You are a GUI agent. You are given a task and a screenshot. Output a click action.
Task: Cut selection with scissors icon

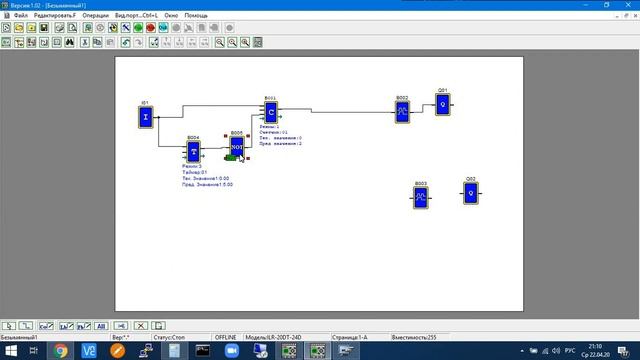[85, 42]
